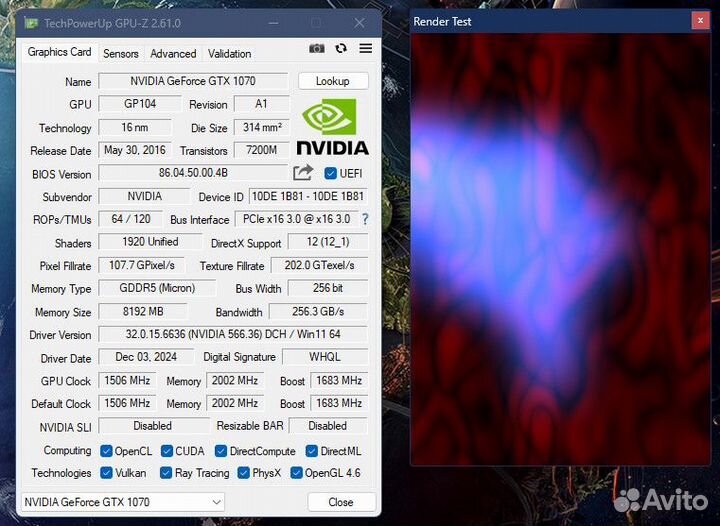Click the Shaders value 1920 Unified

point(150,242)
